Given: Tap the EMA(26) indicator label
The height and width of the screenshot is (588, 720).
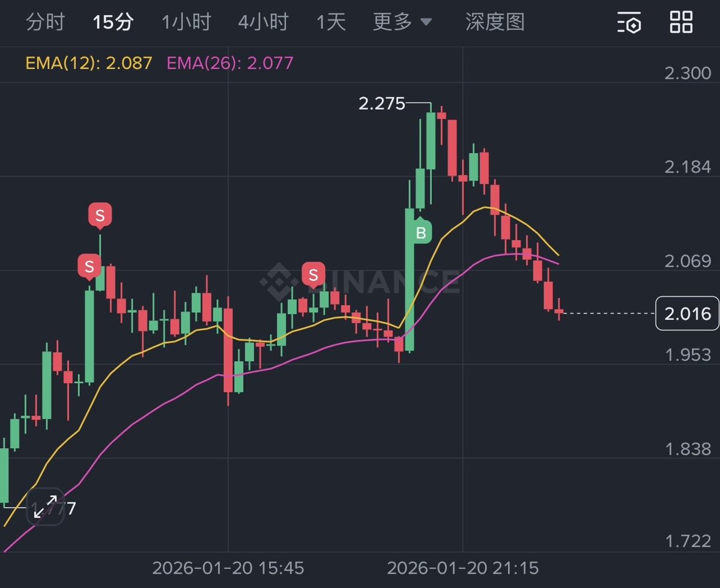Looking at the screenshot, I should (230, 63).
